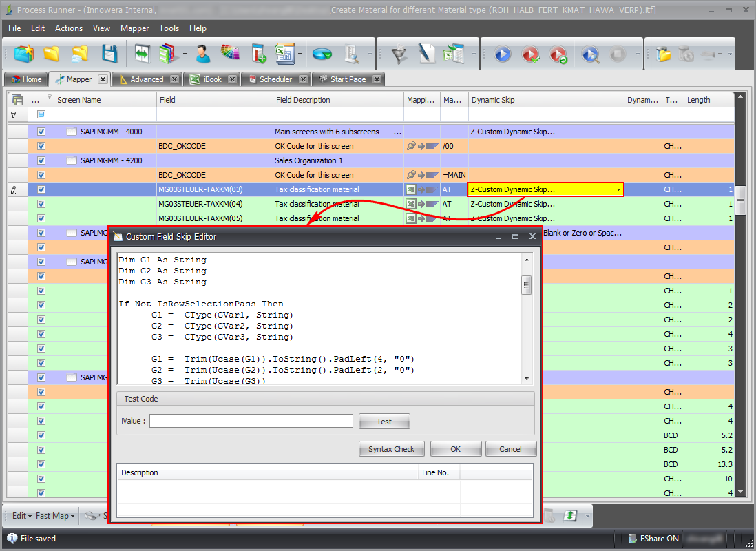Screen dimensions: 756x551
Task: Click the Excel spreadsheet toolbar icon
Action: click(x=284, y=54)
